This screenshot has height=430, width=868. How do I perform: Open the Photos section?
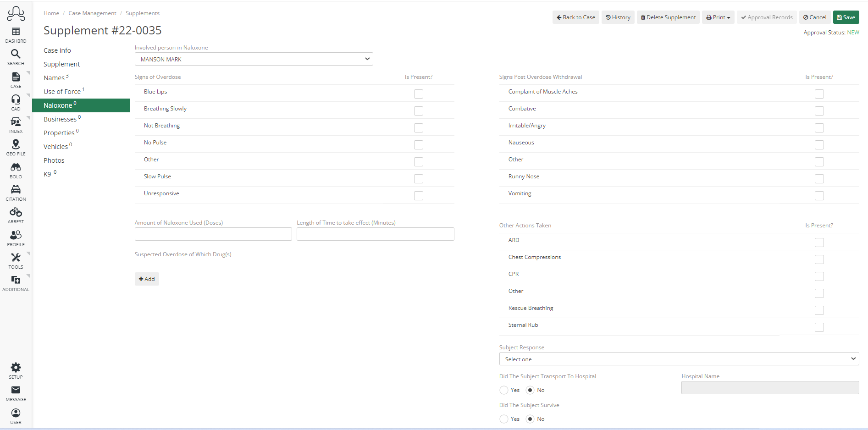[54, 160]
